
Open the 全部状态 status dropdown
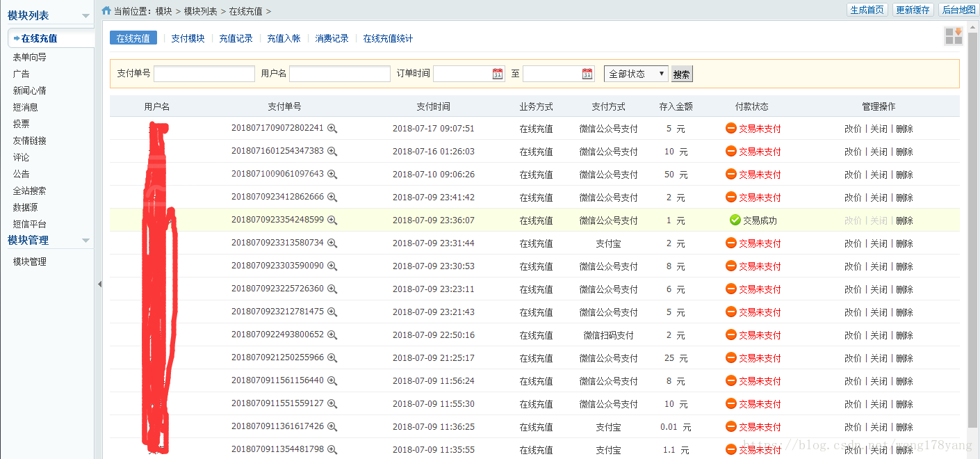point(636,74)
